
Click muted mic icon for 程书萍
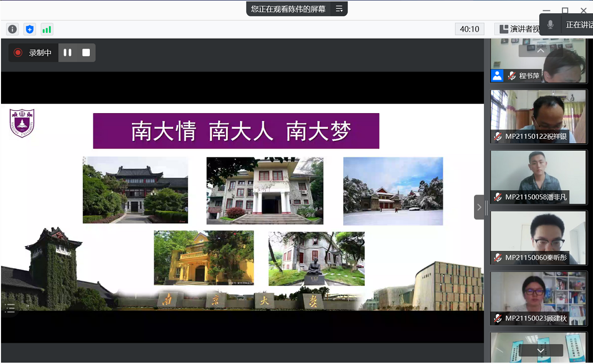[512, 76]
